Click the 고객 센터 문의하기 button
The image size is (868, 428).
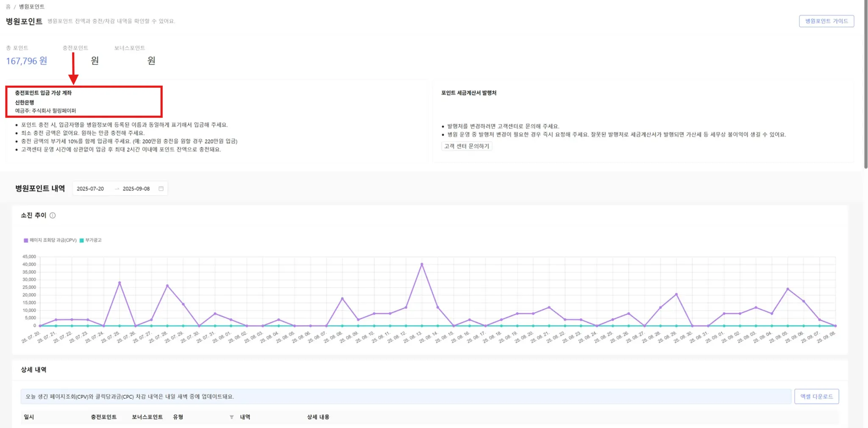(467, 146)
